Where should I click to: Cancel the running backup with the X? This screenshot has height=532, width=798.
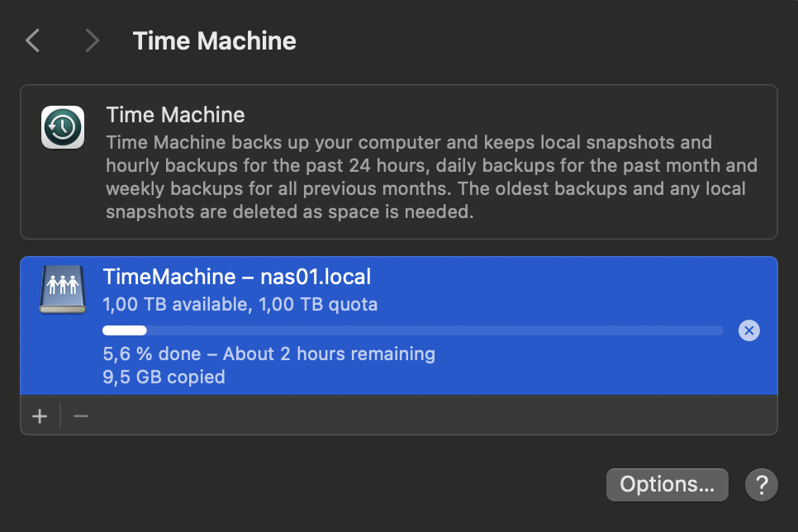748,330
